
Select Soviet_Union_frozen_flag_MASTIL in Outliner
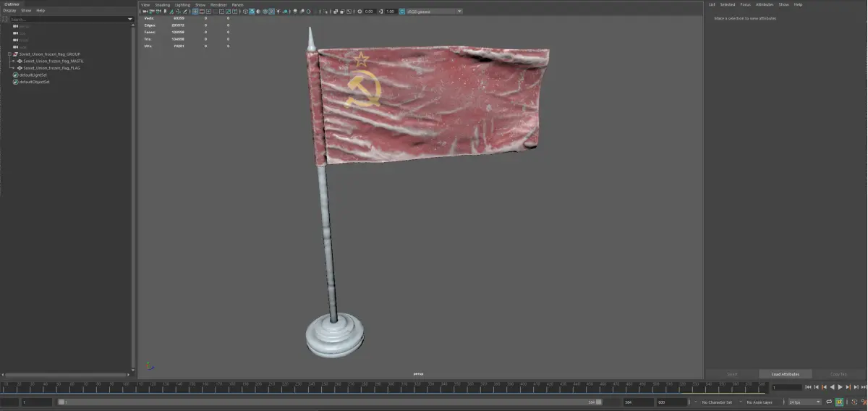point(54,61)
